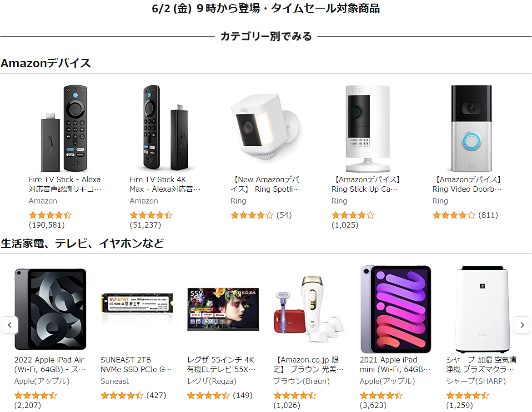Viewport: 532px width, 412px height.
Task: Select the Ring Spotlight camera image
Action: [x=266, y=128]
